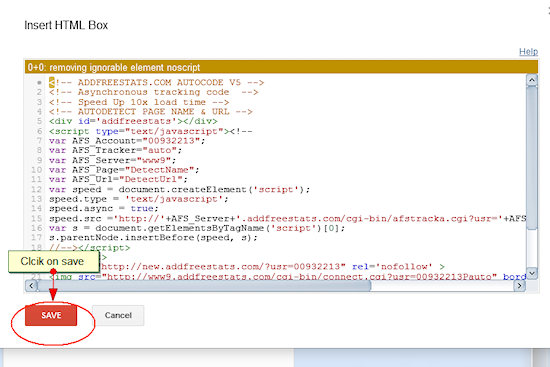Click code line 'ADDFREESTATS.COM AUTOCODE V5' comment
Screen dimensions: 550x367
tap(156, 82)
